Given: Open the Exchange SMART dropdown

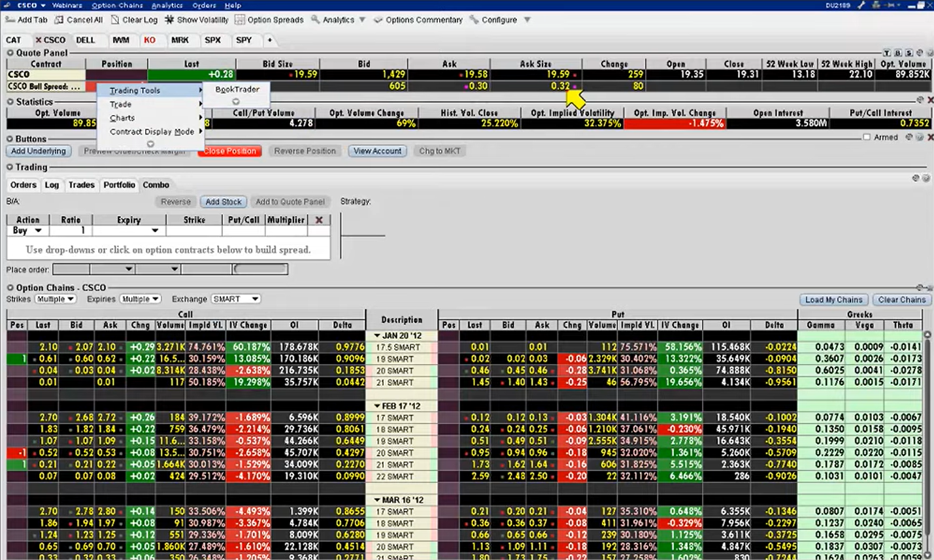Looking at the screenshot, I should pyautogui.click(x=236, y=299).
